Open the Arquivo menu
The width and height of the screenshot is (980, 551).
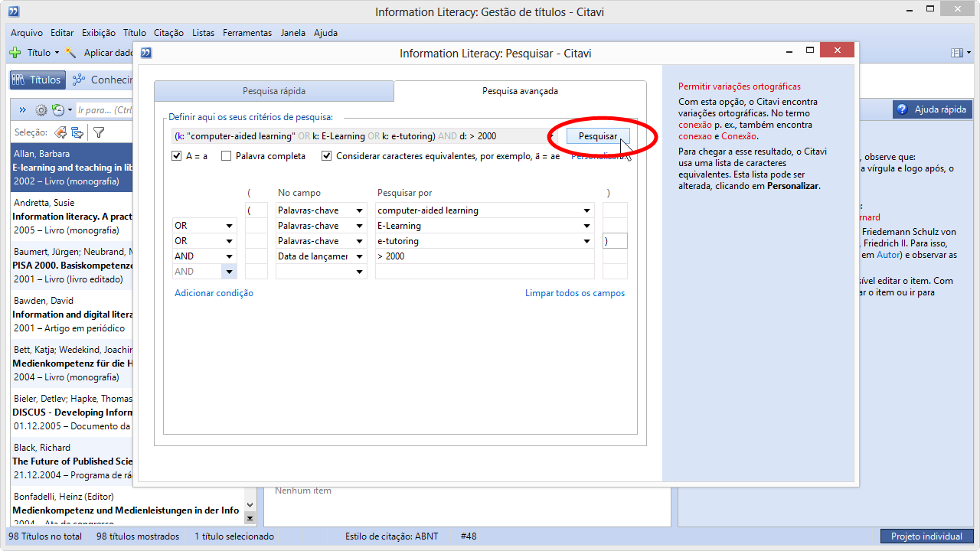[27, 33]
